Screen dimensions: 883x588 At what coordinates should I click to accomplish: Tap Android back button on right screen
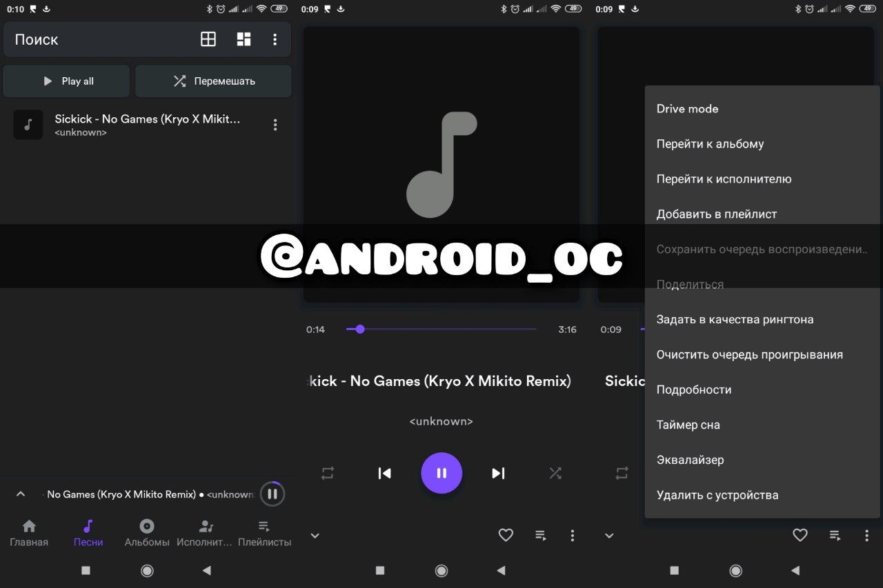pos(795,570)
